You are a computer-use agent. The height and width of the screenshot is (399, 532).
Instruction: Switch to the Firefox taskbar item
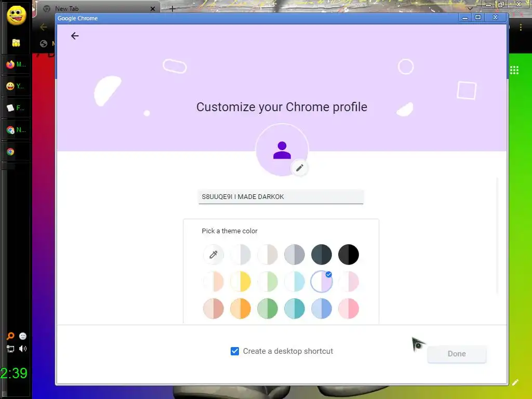16,64
